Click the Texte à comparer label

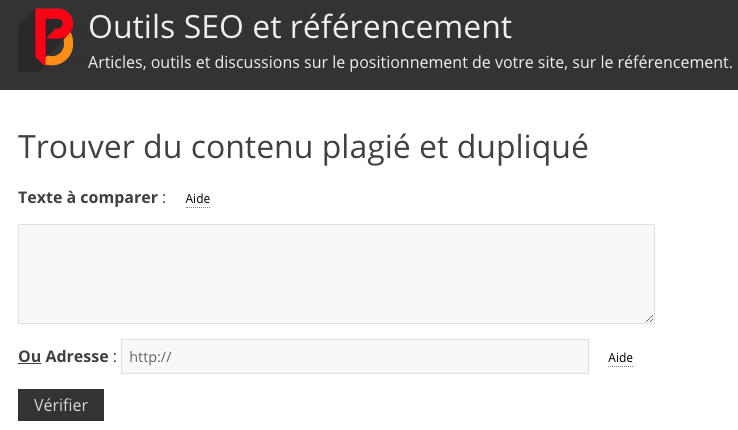(x=88, y=197)
